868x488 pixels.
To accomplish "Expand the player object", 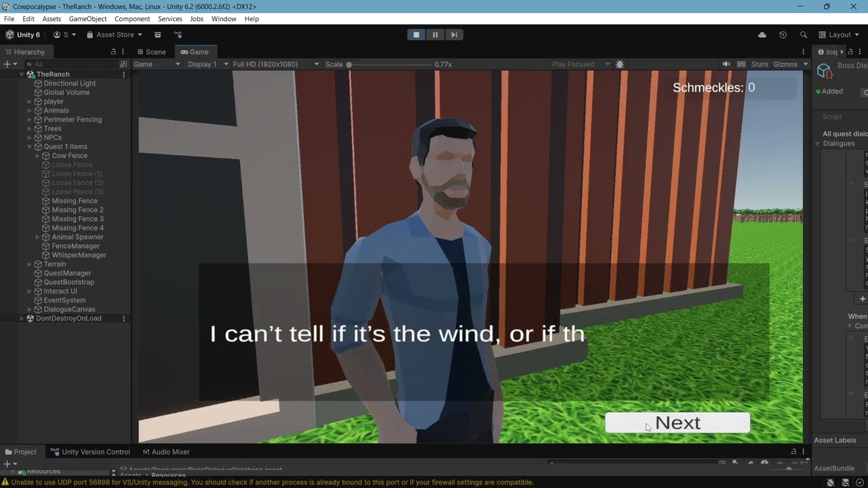I will pyautogui.click(x=30, y=102).
